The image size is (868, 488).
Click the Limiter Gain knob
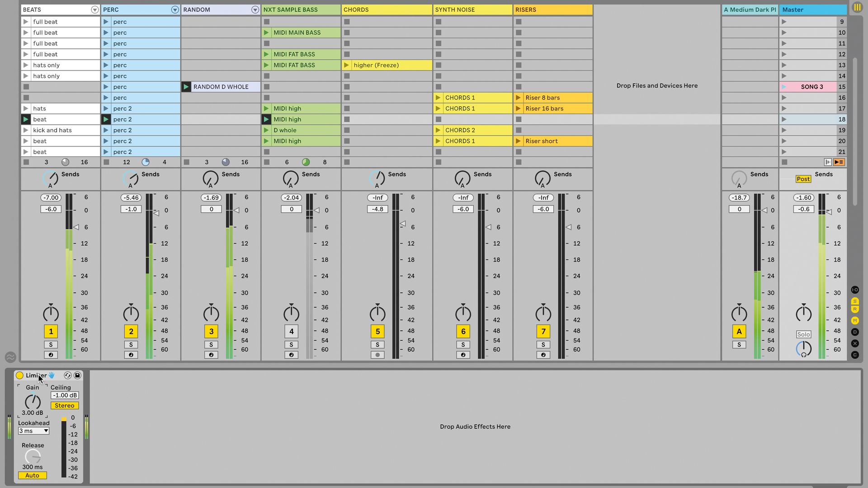32,402
